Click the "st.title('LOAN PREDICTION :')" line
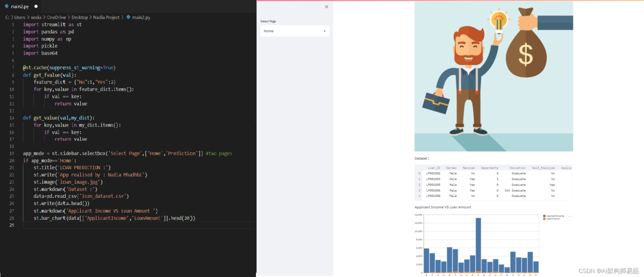The image size is (644, 277). coord(72,168)
